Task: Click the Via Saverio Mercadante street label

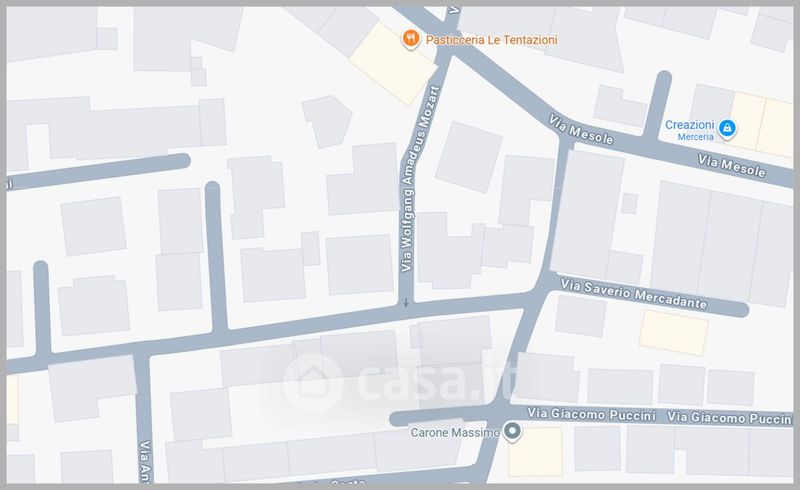Action: click(634, 294)
